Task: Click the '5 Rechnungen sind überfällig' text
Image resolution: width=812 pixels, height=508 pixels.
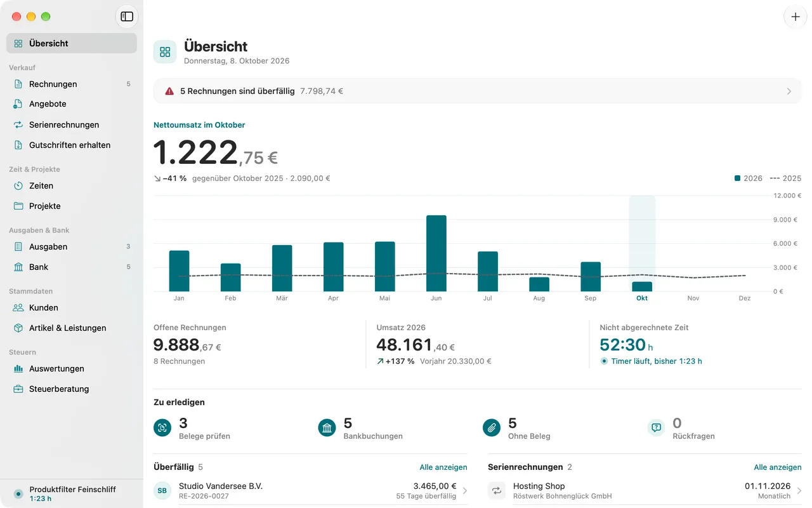Action: [x=237, y=91]
